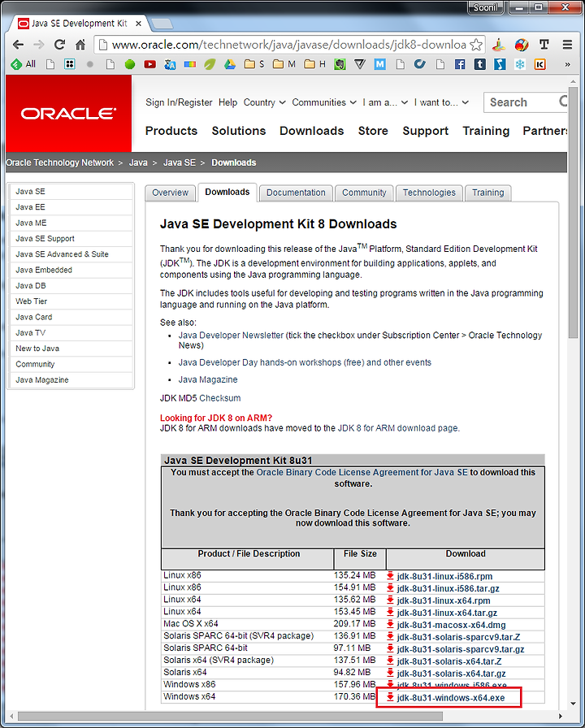Click the browser address bar
The width and height of the screenshot is (585, 728).
tap(288, 45)
